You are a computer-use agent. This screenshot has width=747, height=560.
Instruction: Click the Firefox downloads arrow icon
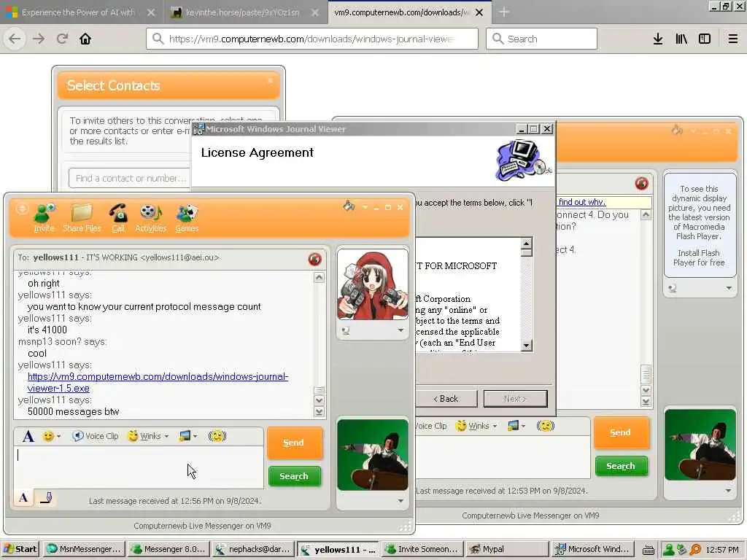(658, 39)
